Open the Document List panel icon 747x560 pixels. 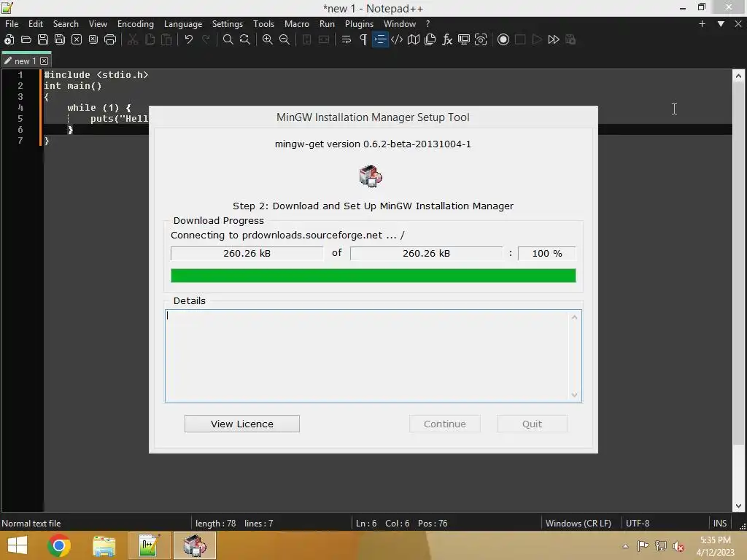(430, 39)
